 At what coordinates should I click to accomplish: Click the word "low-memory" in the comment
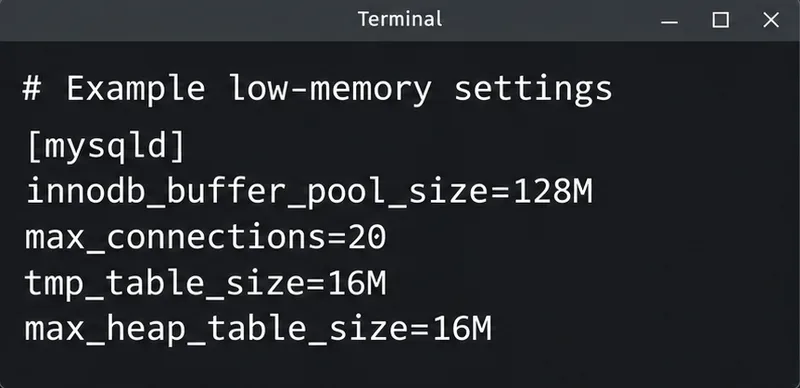330,89
